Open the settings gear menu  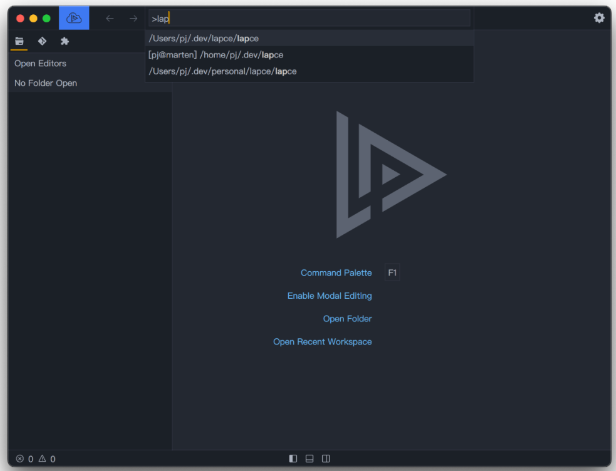click(x=599, y=18)
